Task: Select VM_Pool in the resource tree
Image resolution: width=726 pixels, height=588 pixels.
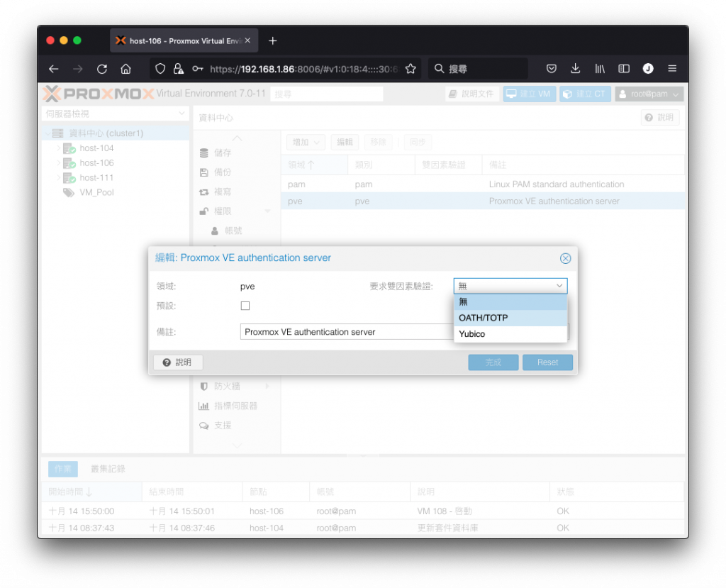Action: (96, 192)
